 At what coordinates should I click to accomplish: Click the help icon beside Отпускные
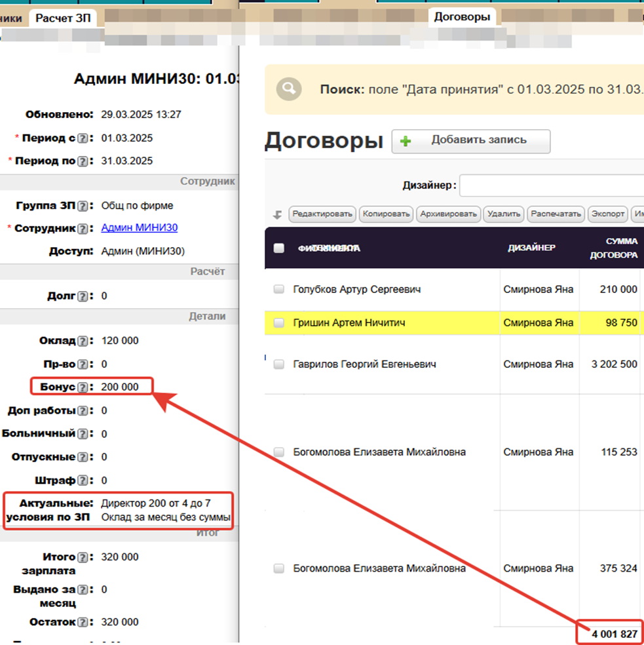(83, 457)
